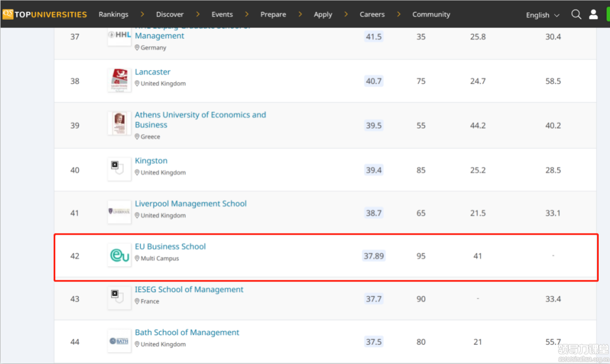Image resolution: width=610 pixels, height=364 pixels.
Task: Open the Careers menu
Action: (372, 14)
